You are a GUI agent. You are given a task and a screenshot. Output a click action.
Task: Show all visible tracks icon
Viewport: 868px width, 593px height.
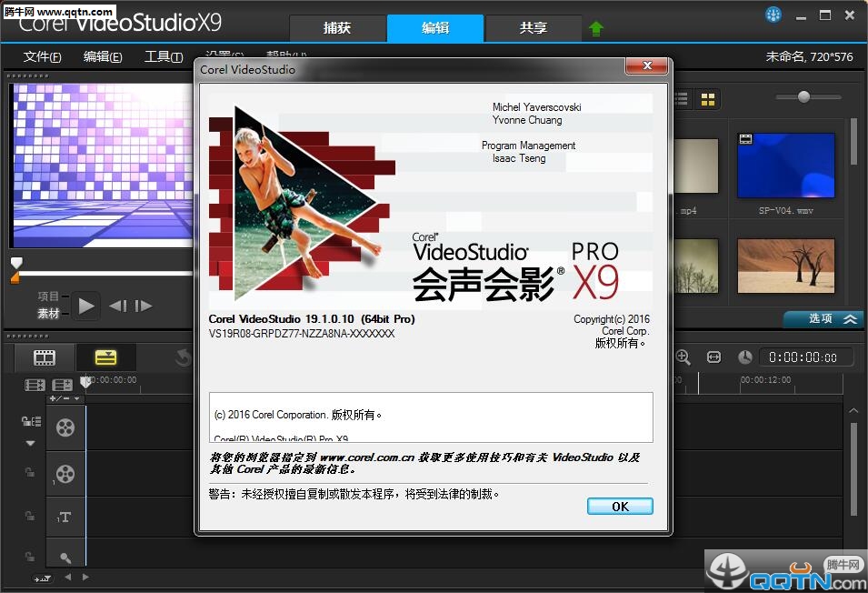pyautogui.click(x=35, y=384)
